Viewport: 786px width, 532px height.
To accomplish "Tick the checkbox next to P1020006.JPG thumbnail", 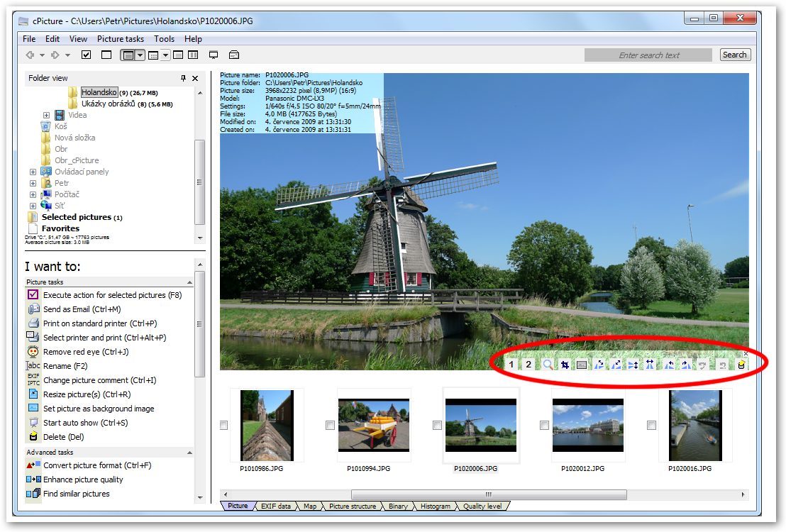I will pyautogui.click(x=438, y=425).
